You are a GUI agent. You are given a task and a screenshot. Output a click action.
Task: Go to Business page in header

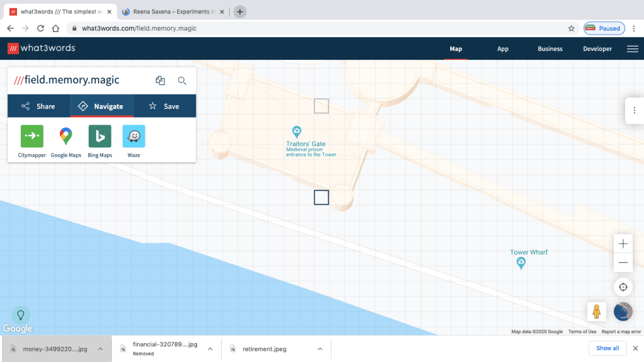(x=550, y=49)
